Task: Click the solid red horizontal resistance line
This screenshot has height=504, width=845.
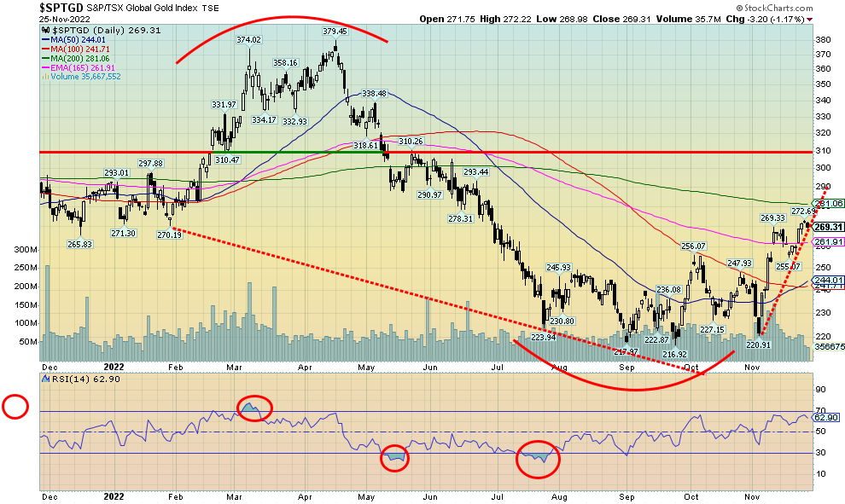Action: (x=512, y=152)
